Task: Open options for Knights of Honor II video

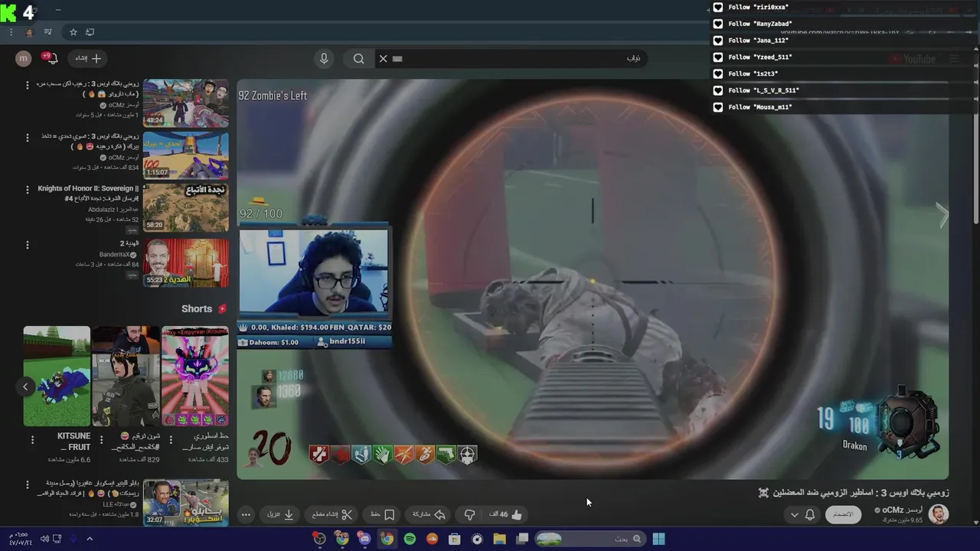Action: pos(28,190)
